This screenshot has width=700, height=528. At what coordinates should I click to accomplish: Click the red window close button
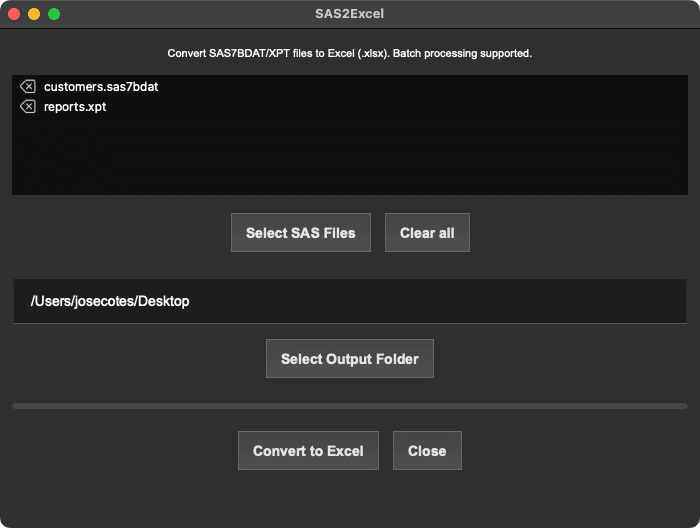pos(14,14)
